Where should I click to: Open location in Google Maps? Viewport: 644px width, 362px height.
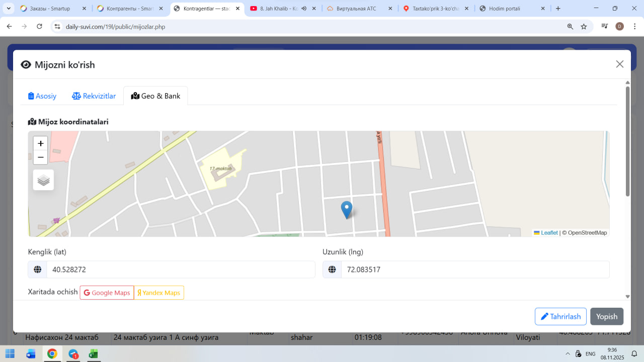tap(107, 293)
